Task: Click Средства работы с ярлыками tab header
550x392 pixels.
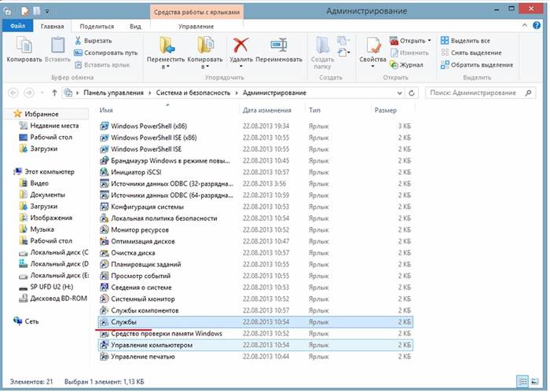Action: click(x=196, y=12)
